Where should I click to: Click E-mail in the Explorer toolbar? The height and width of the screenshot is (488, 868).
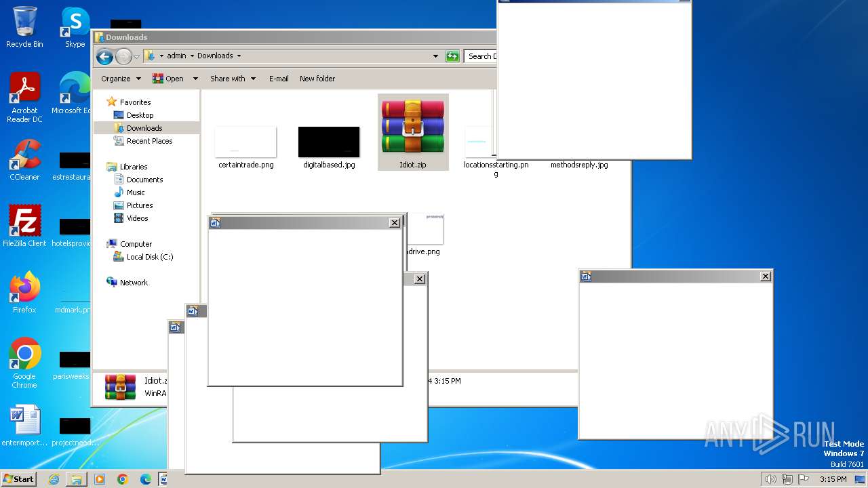[279, 79]
